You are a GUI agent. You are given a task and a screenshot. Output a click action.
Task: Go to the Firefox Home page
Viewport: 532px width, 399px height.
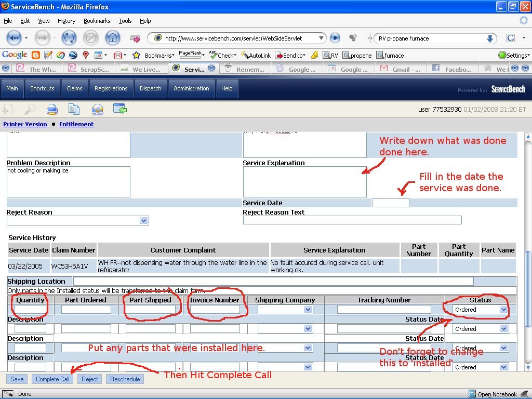click(113, 37)
